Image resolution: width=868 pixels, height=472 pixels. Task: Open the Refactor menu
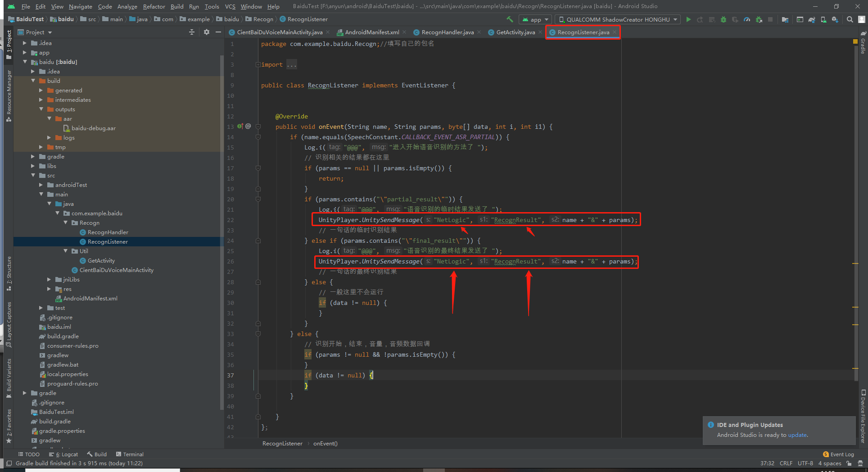(154, 6)
